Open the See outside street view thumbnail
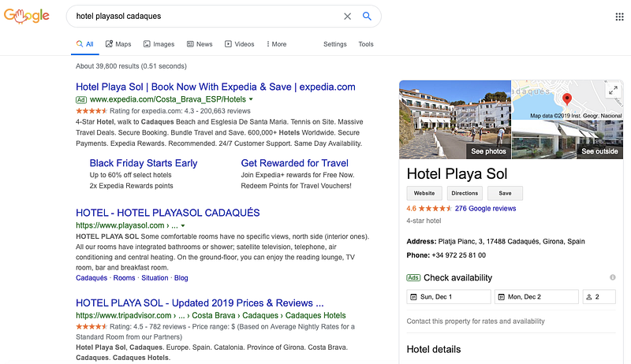The height and width of the screenshot is (364, 631). click(x=567, y=139)
